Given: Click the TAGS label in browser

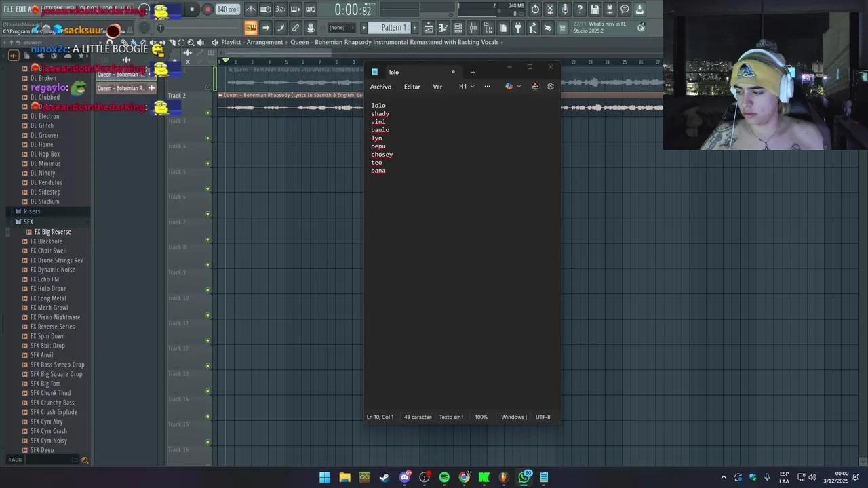Looking at the screenshot, I should click(x=15, y=460).
